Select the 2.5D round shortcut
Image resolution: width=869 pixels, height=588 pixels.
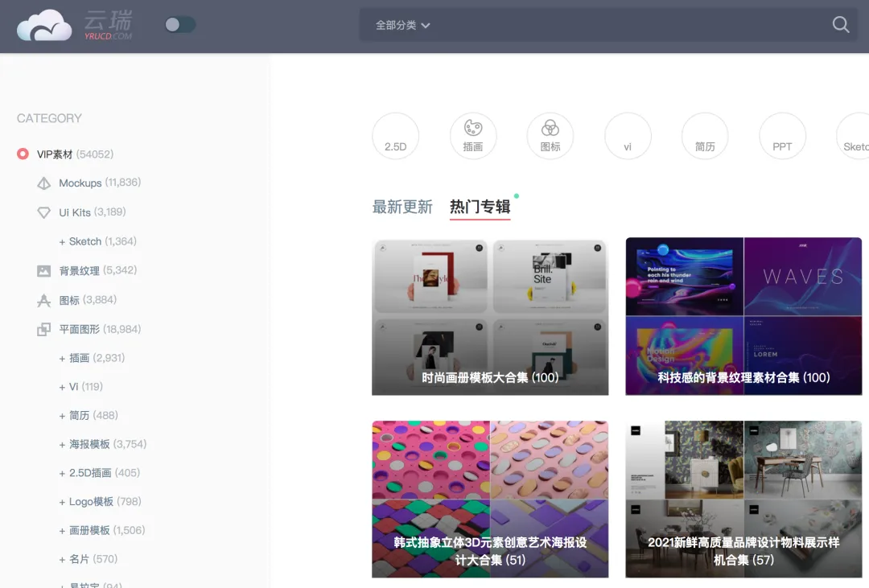click(x=396, y=136)
